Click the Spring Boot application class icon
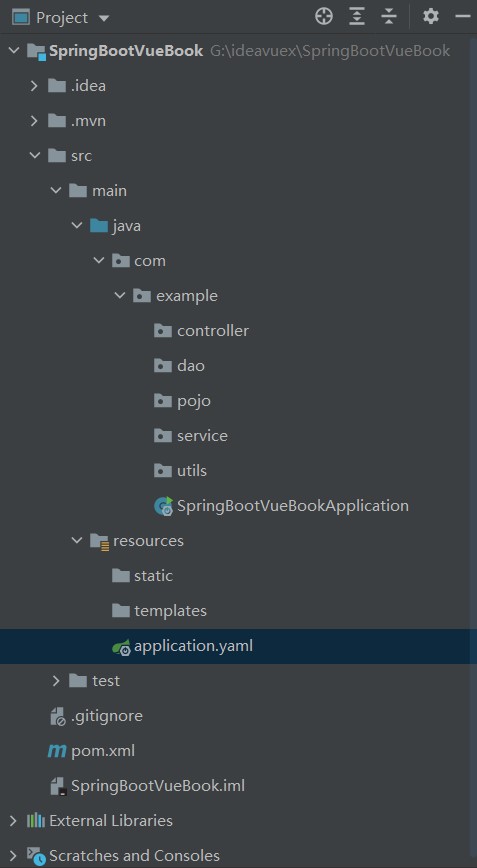The height and width of the screenshot is (868, 477). click(164, 506)
